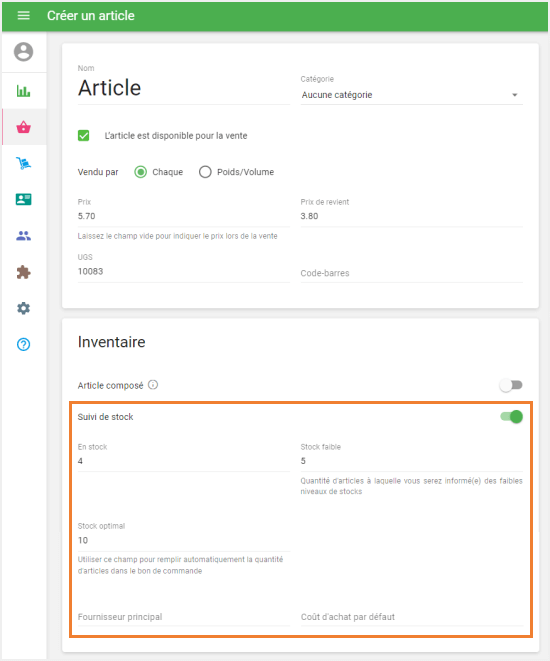The image size is (550, 661).
Task: Uncheck L'article est disponible pour la vente
Action: pos(83,135)
